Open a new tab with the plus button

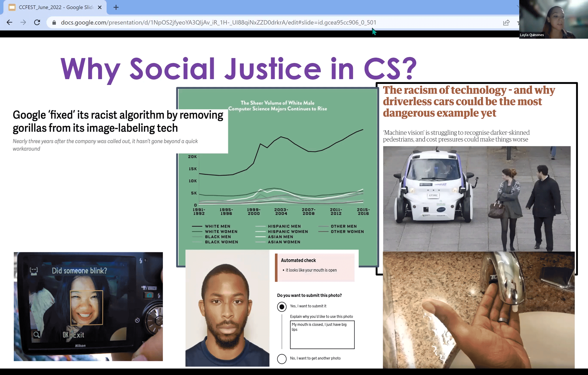(116, 7)
